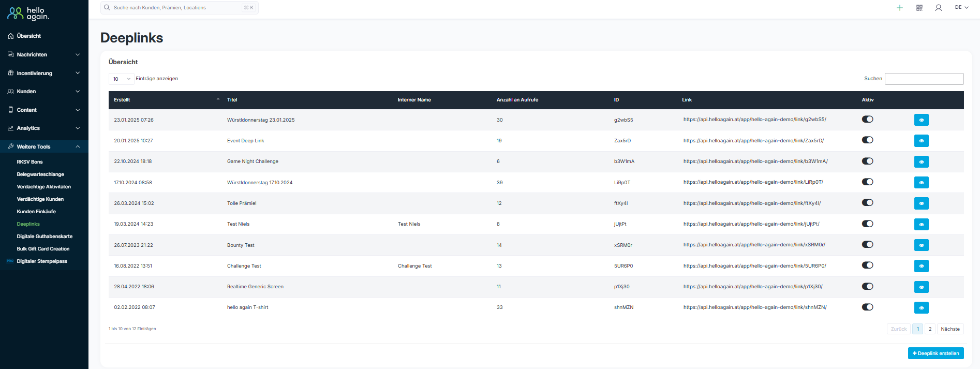The image size is (980, 369).
Task: Open the jUjtPt deeplink URL
Action: pos(751,224)
